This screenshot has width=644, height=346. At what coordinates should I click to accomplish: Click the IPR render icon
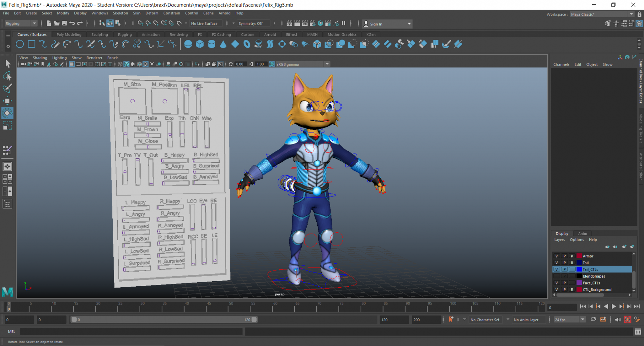point(305,23)
